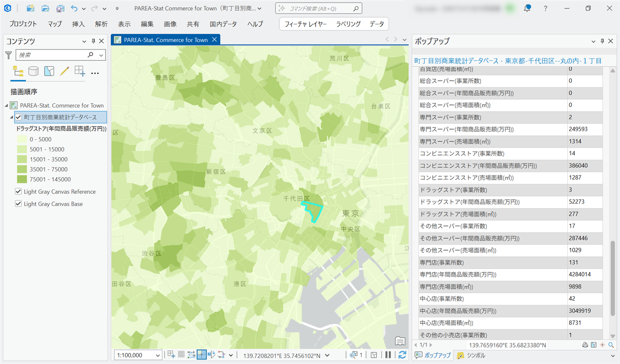Click the Undo arrow in title bar
Image resolution: width=620 pixels, height=364 pixels.
pos(74,8)
